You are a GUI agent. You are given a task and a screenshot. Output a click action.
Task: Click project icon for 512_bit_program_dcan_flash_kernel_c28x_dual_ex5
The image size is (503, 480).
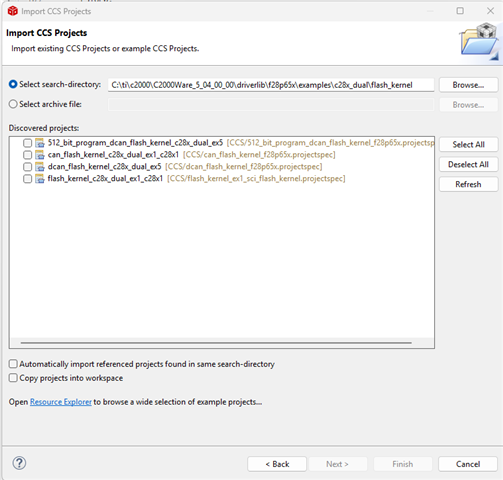coord(40,143)
